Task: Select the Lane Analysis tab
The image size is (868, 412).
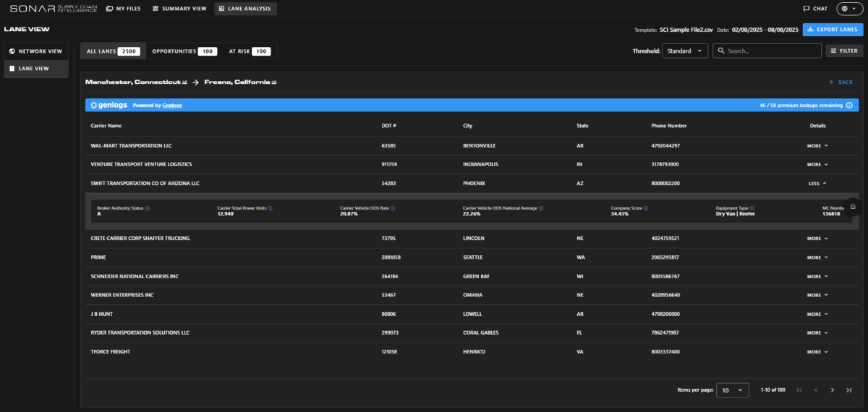Action: (x=245, y=9)
